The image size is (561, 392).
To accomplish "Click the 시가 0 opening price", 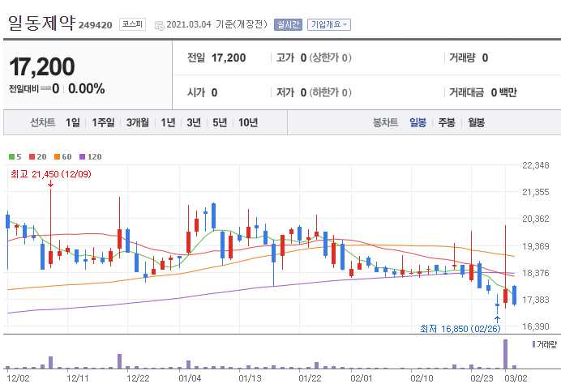I will click(202, 92).
